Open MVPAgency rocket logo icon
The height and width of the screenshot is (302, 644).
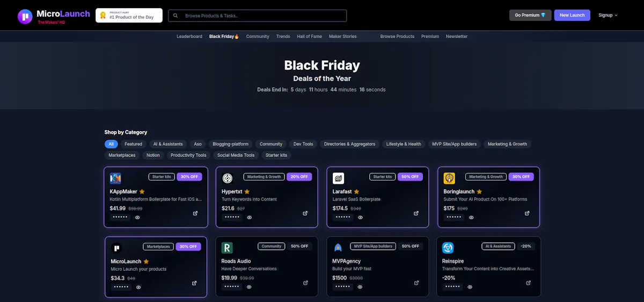(x=338, y=248)
